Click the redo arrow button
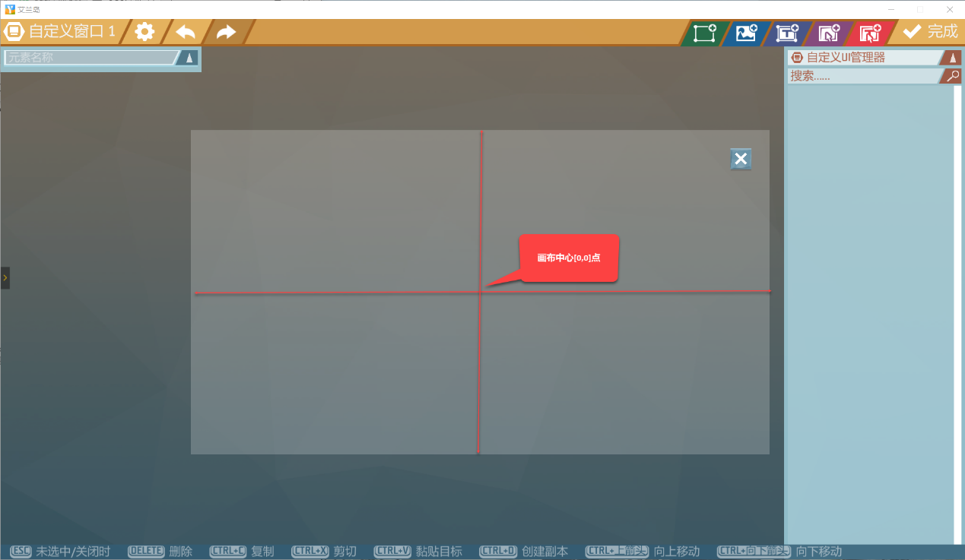 (226, 32)
